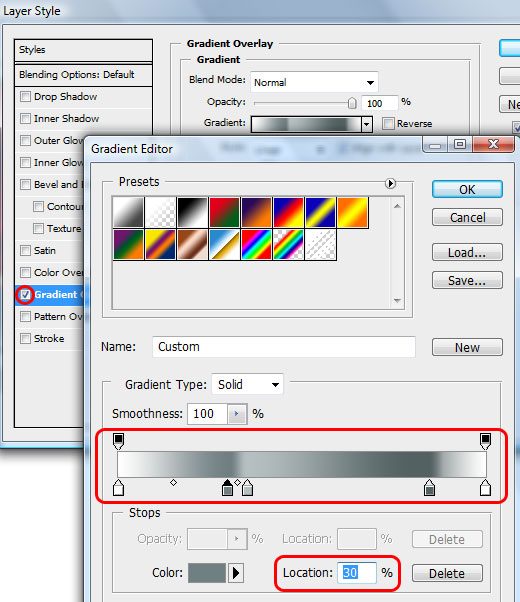Cancel the Gradient Editor
Image resolution: width=520 pixels, height=602 pixels.
coord(467,217)
